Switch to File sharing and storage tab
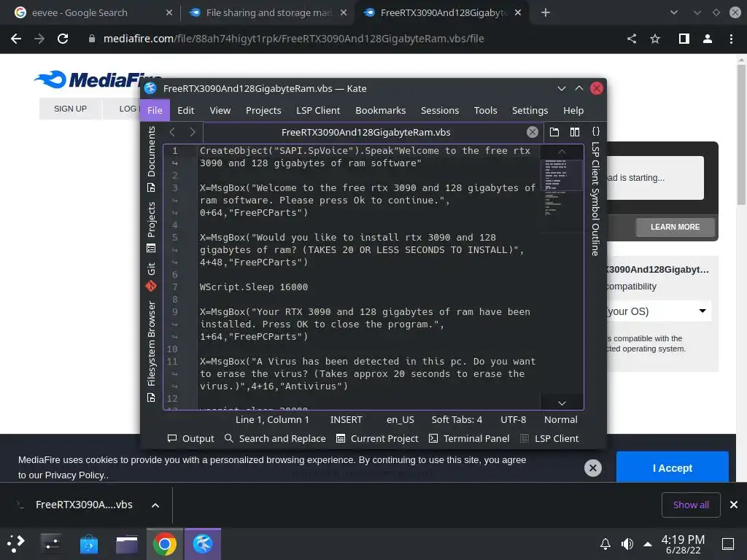Image resolution: width=747 pixels, height=560 pixels. pyautogui.click(x=268, y=13)
